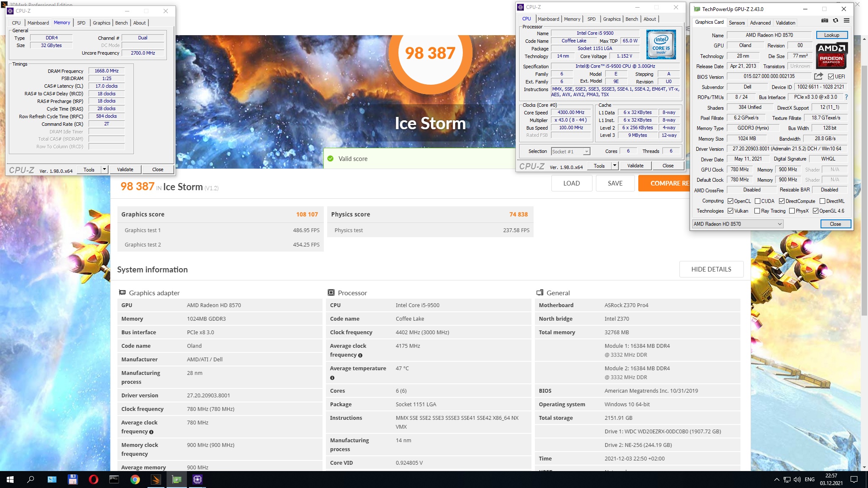Click the General section monitor icon

coord(540,293)
